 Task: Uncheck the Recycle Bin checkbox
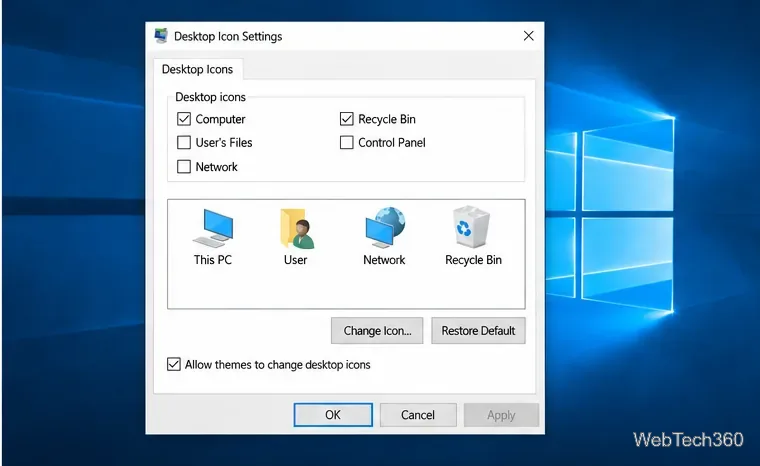(x=347, y=119)
